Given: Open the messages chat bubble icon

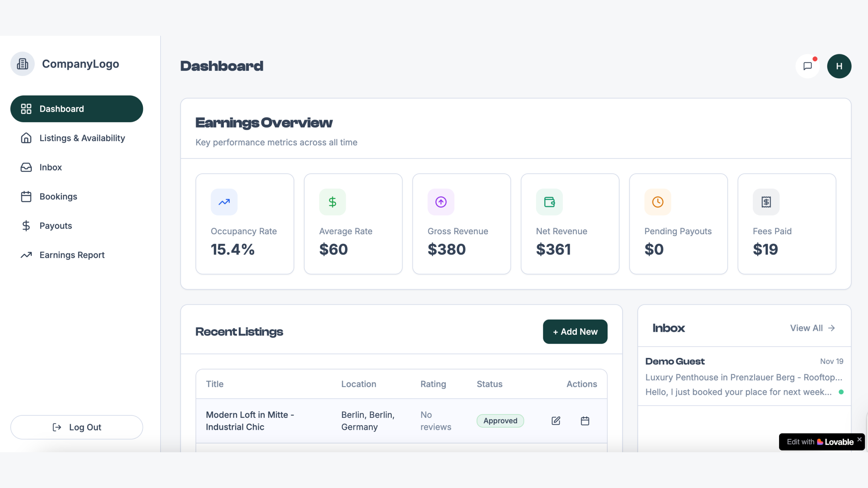Looking at the screenshot, I should 807,66.
